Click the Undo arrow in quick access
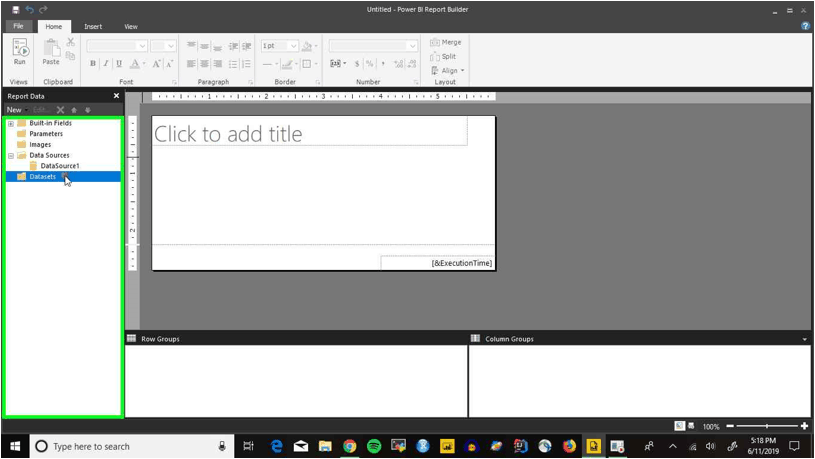Viewport: 815px width, 459px height. (x=30, y=9)
